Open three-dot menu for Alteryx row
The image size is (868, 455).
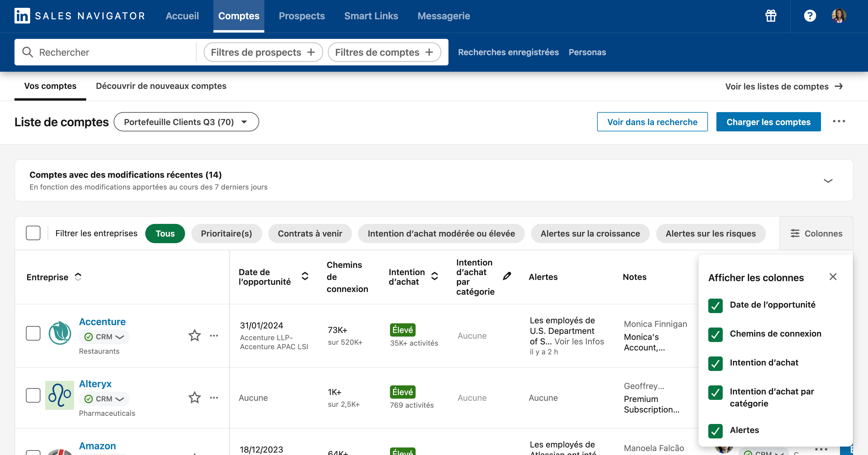click(214, 397)
